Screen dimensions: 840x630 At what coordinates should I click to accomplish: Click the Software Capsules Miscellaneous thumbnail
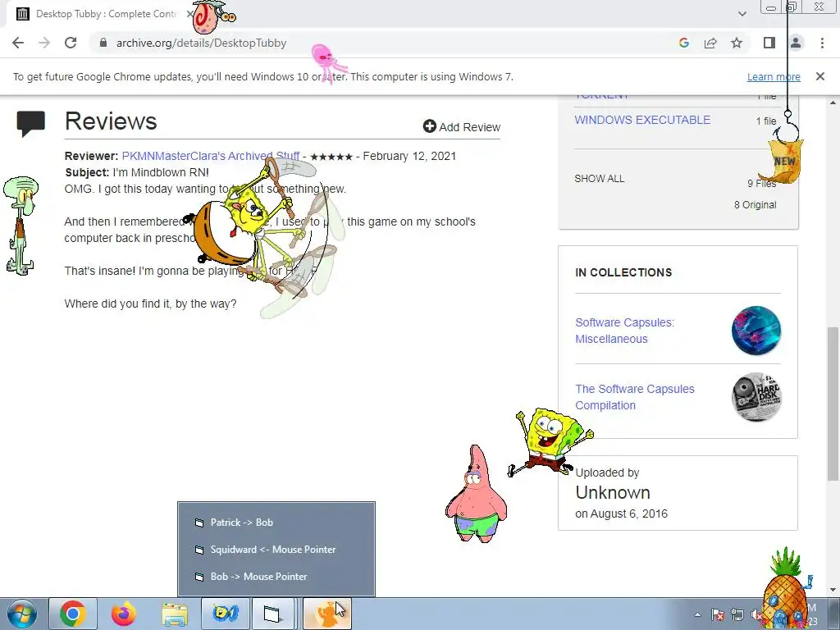756,331
